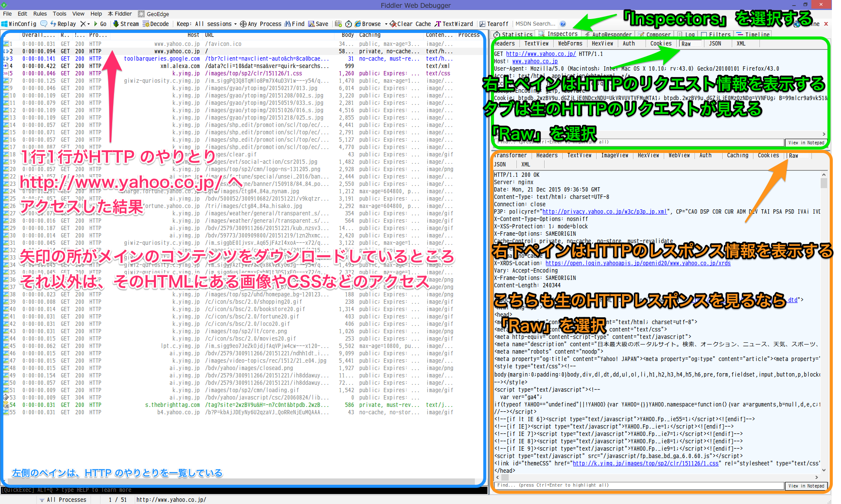The image size is (841, 504).
Task: Select response ImageView tab
Action: click(615, 155)
